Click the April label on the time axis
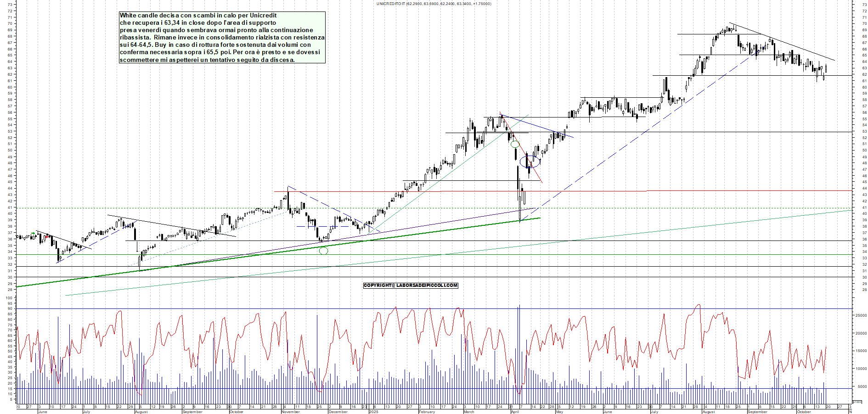The height and width of the screenshot is (414, 868). pos(515,412)
